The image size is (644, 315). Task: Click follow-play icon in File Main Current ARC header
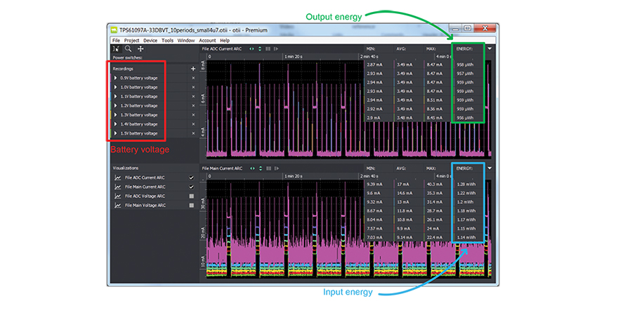coord(276,168)
